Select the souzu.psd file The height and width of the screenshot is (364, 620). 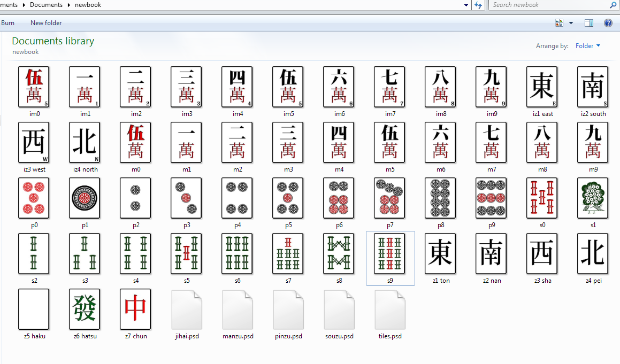pos(339,310)
